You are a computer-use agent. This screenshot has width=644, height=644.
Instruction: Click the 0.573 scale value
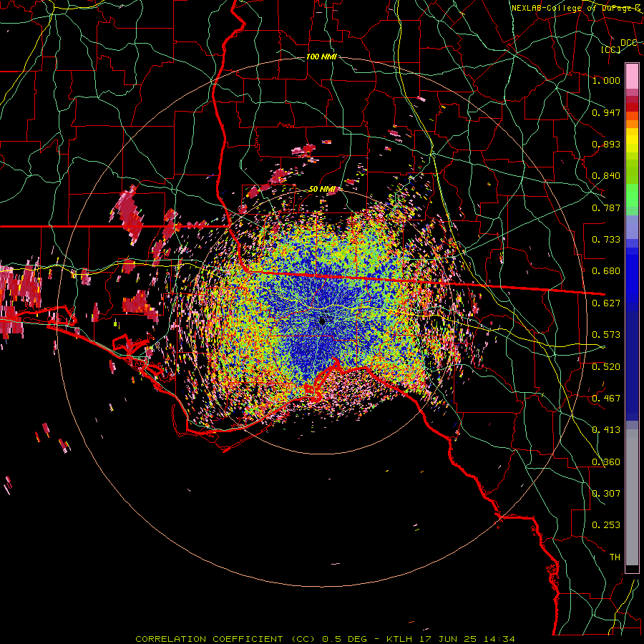606,335
